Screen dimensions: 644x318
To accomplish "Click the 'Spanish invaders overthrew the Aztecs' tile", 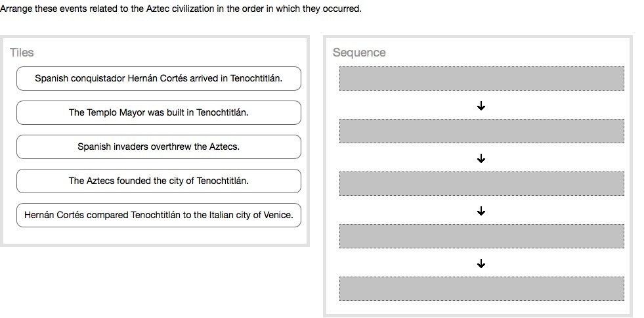I will pyautogui.click(x=158, y=147).
